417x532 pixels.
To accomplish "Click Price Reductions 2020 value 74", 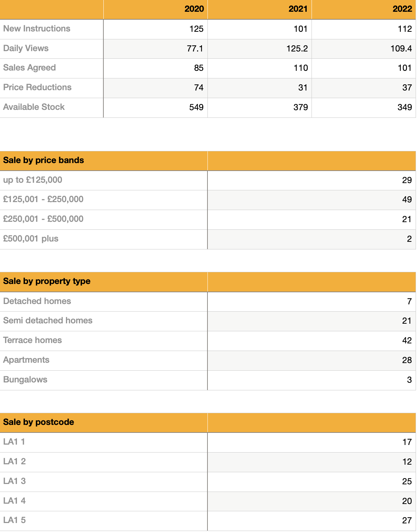I will [x=198, y=88].
